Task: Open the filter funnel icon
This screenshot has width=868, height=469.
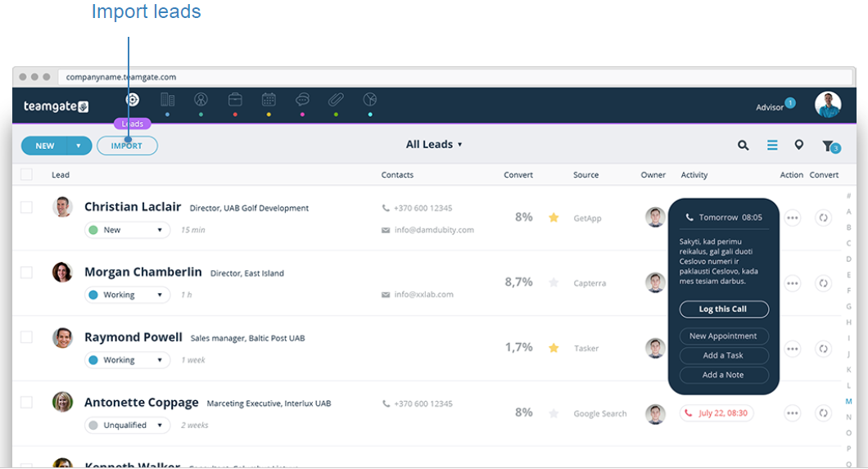Action: pyautogui.click(x=828, y=146)
